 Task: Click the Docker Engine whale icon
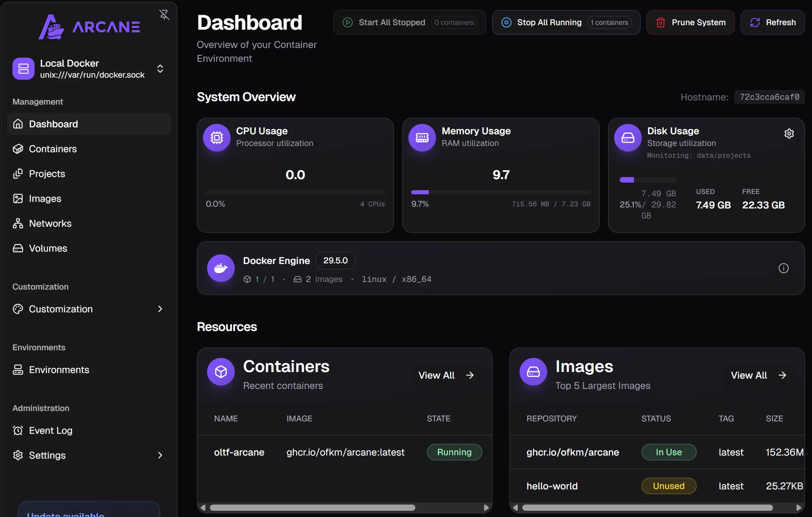coord(221,268)
